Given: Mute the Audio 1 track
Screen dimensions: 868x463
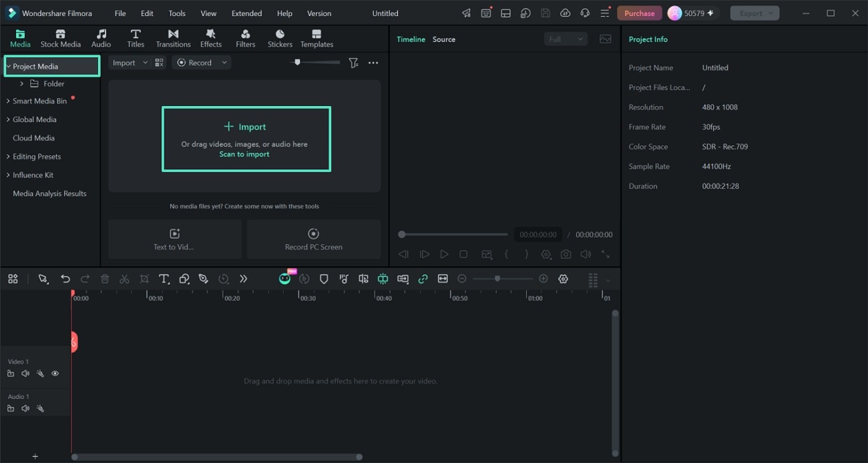Looking at the screenshot, I should point(25,408).
